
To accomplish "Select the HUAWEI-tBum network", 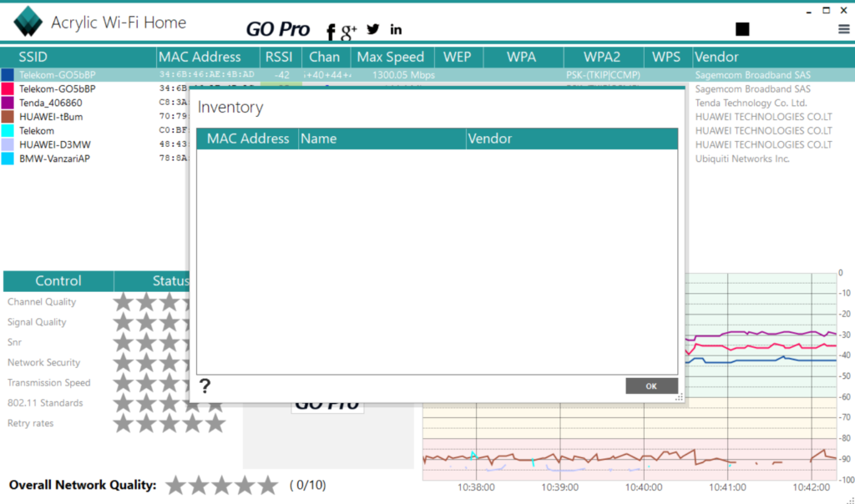I will point(51,117).
